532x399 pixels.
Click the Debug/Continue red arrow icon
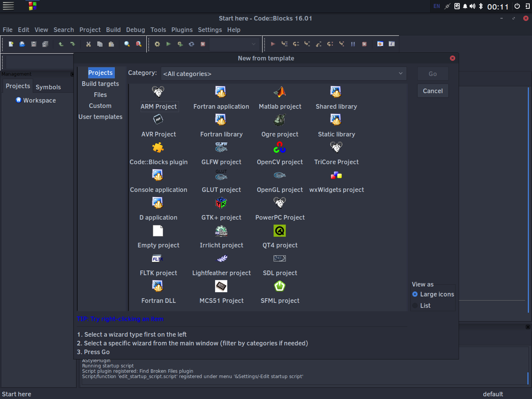pyautogui.click(x=273, y=44)
